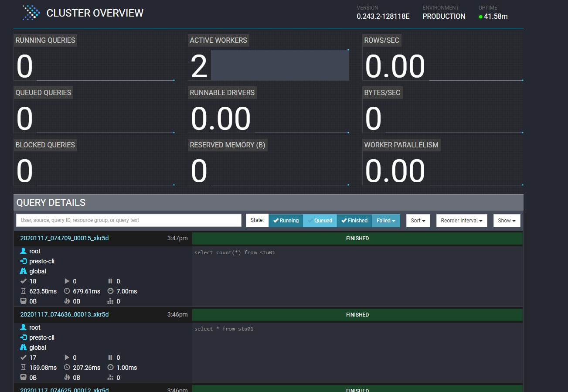Click queued splits pause icon in query 00015
Screen dimensions: 568x392
tap(110, 281)
